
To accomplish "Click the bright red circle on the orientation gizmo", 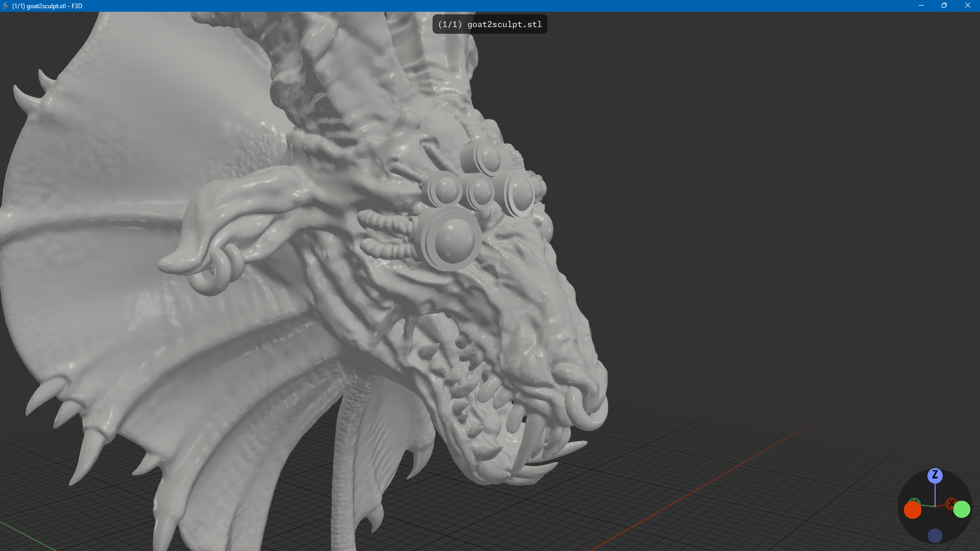I will (x=912, y=510).
